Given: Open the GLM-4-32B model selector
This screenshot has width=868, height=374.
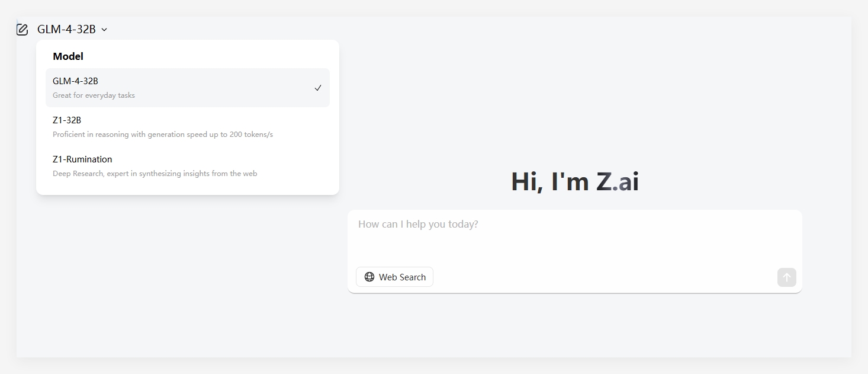Looking at the screenshot, I should pyautogui.click(x=67, y=29).
